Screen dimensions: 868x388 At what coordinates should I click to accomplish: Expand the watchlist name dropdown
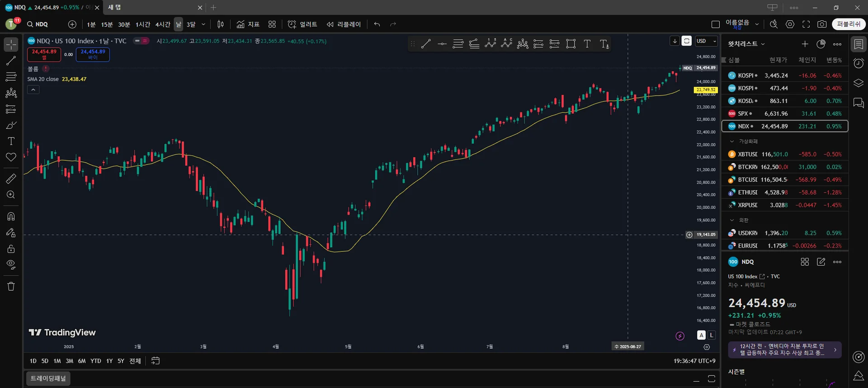point(746,44)
